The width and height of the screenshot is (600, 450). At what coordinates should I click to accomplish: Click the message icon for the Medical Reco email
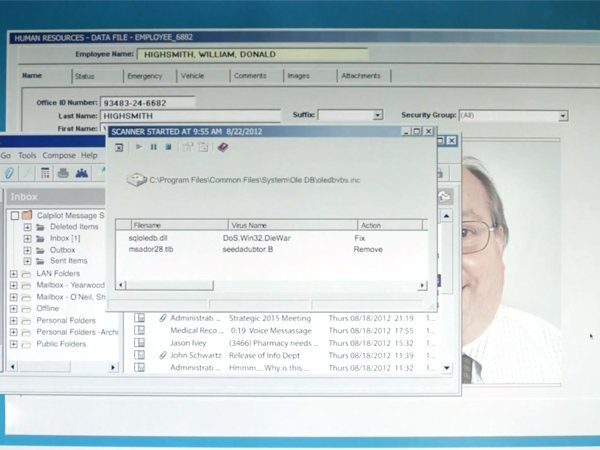point(139,330)
